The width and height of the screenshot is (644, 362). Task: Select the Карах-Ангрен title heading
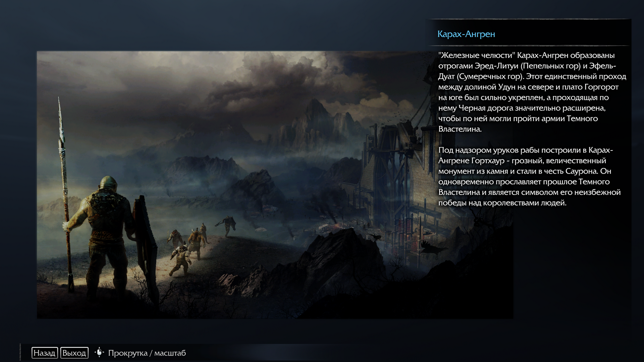pos(466,34)
